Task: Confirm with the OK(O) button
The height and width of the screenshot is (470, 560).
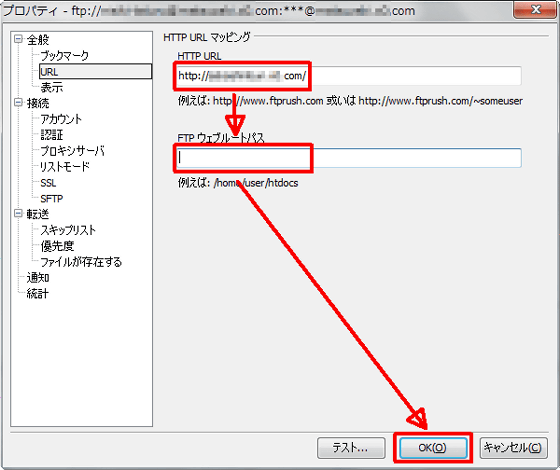Action: pos(433,448)
